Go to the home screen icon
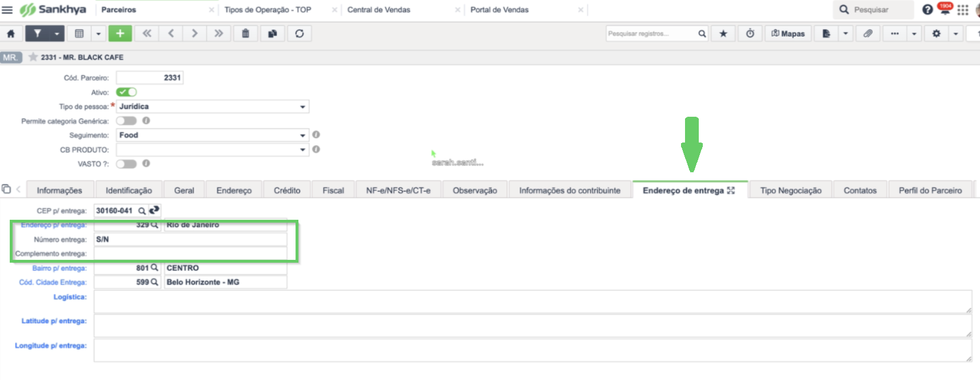 (x=11, y=34)
